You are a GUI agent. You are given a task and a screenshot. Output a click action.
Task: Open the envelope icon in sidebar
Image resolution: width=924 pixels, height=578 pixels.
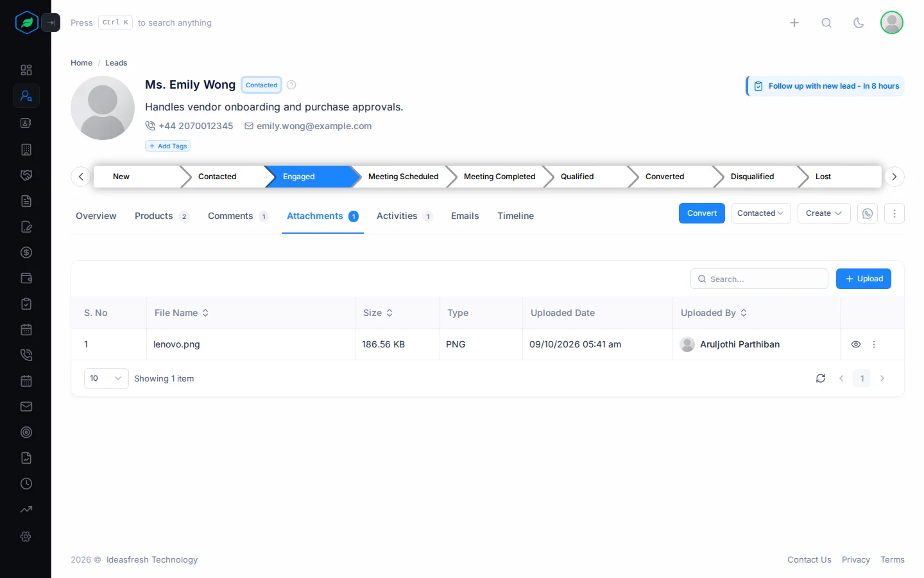pyautogui.click(x=26, y=407)
